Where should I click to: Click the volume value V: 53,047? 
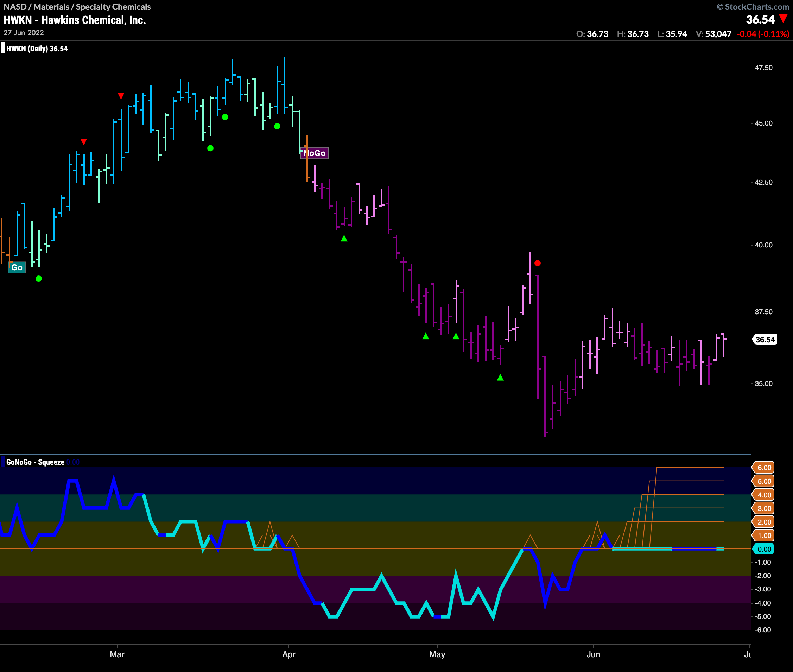713,34
